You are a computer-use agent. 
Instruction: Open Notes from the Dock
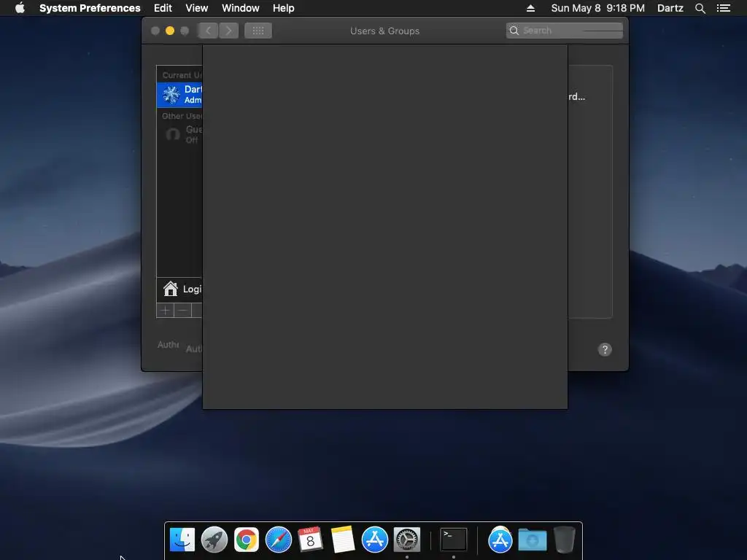(x=343, y=540)
